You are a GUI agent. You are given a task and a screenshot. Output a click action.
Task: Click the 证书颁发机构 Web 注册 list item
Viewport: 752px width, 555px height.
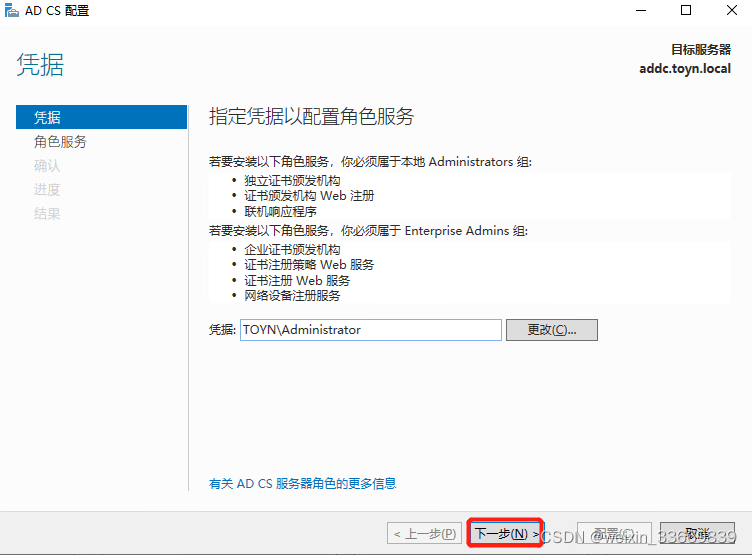309,196
